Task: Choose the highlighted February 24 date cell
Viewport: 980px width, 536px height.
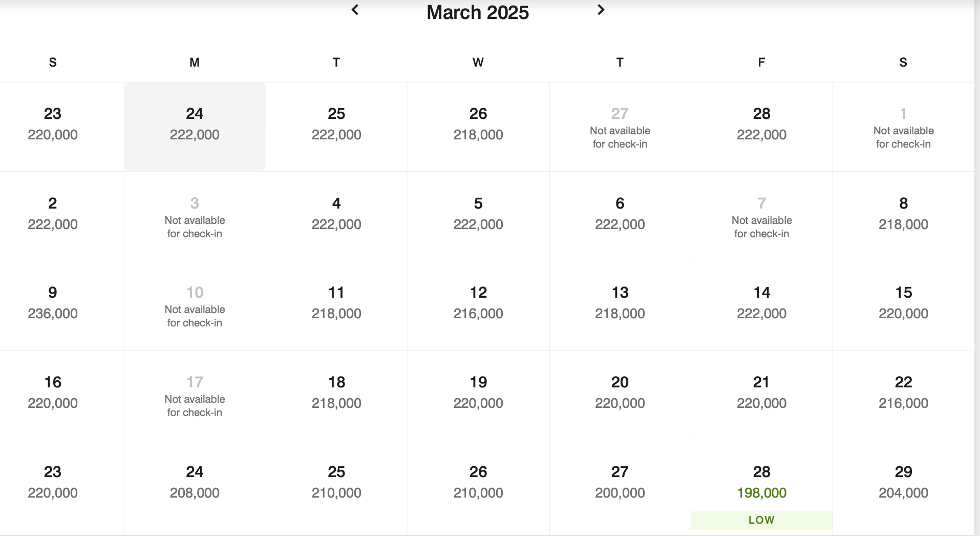Action: [x=195, y=126]
